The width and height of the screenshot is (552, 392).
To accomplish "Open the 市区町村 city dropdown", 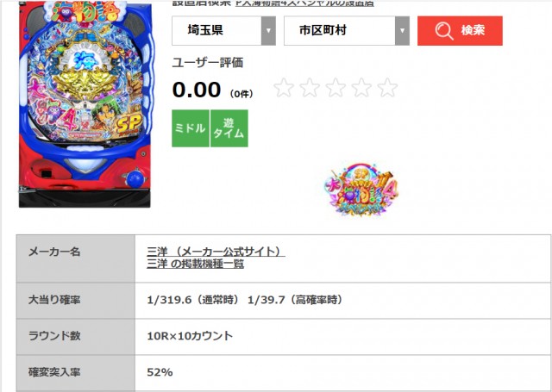I will 347,31.
